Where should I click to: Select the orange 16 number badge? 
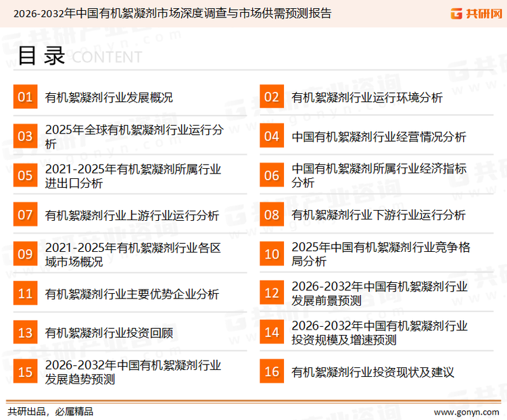[272, 371]
